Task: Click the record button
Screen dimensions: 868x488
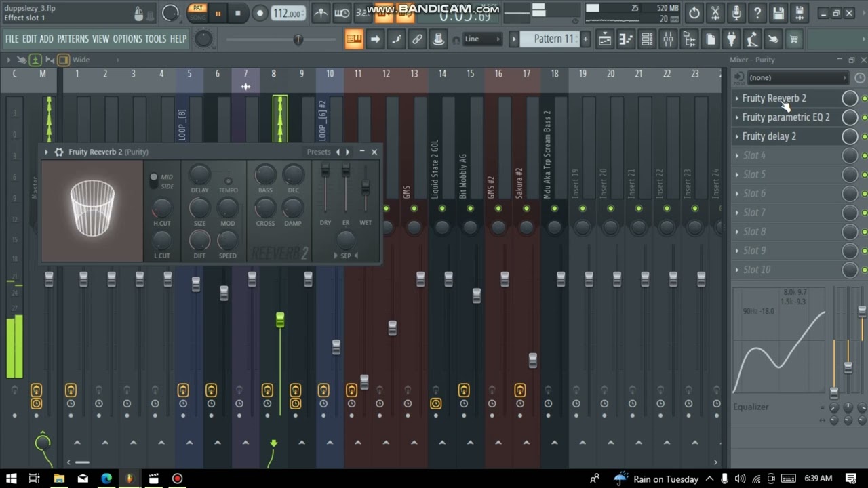Action: coord(260,13)
